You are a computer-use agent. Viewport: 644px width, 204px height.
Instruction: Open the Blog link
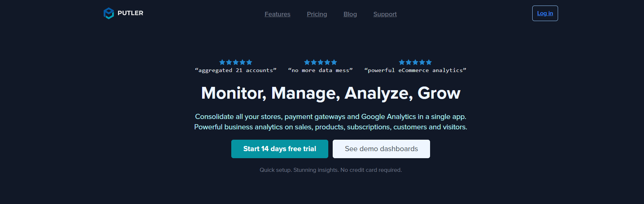click(350, 14)
